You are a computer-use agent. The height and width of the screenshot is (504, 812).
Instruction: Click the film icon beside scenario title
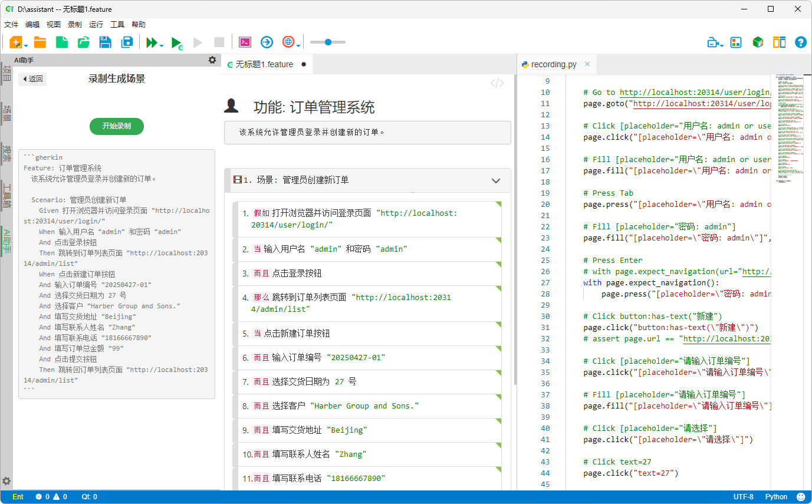point(237,180)
